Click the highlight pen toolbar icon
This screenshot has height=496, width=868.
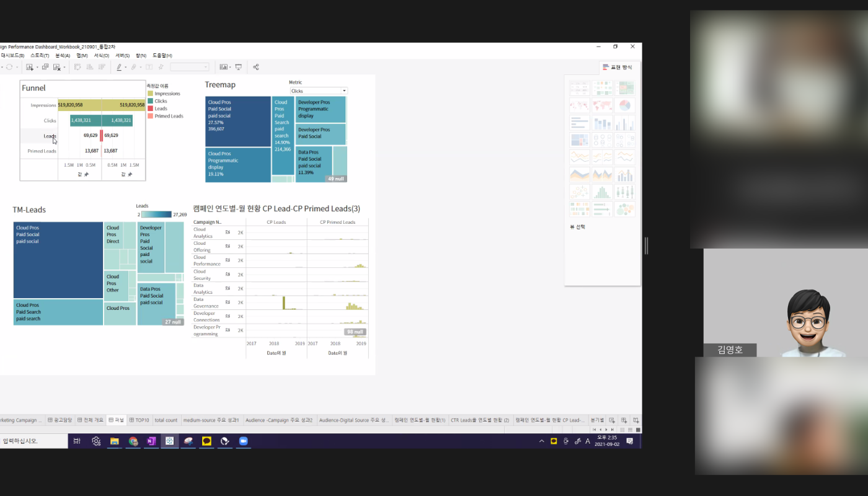pyautogui.click(x=119, y=67)
